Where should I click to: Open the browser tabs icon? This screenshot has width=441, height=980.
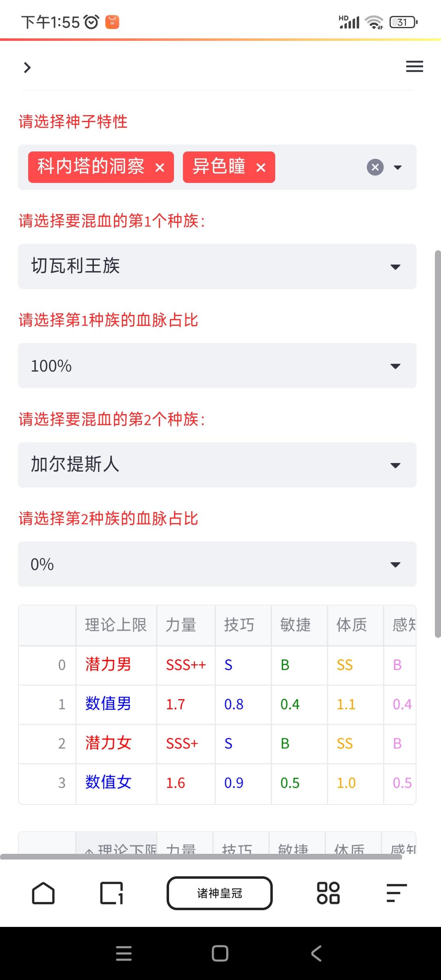tap(111, 893)
